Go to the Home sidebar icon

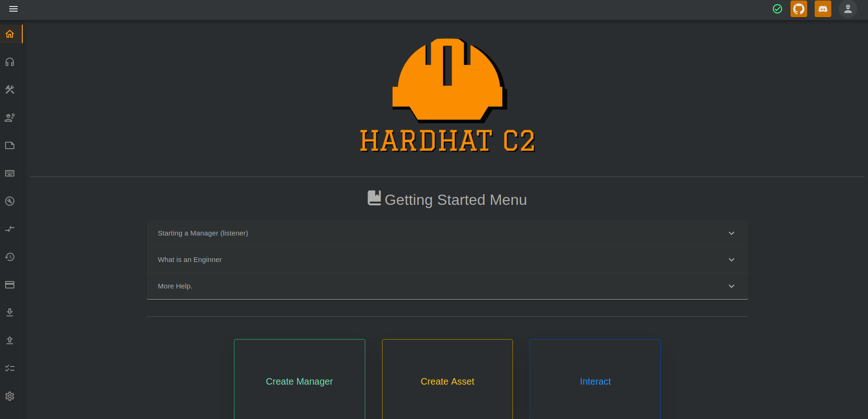click(10, 34)
